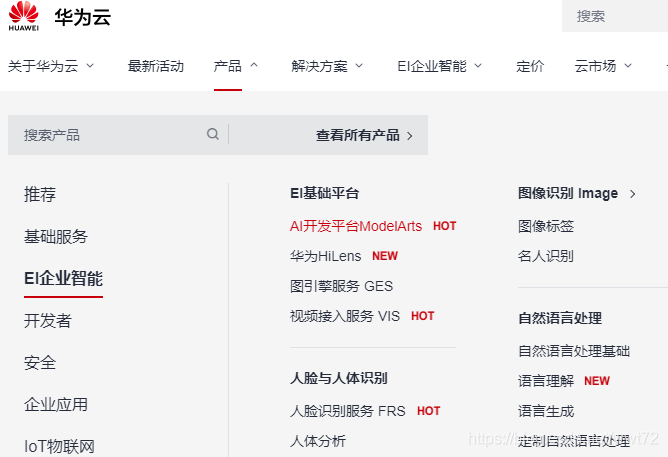This screenshot has height=457, width=668.
Task: Open 定制自然语言处理 link
Action: (x=574, y=441)
